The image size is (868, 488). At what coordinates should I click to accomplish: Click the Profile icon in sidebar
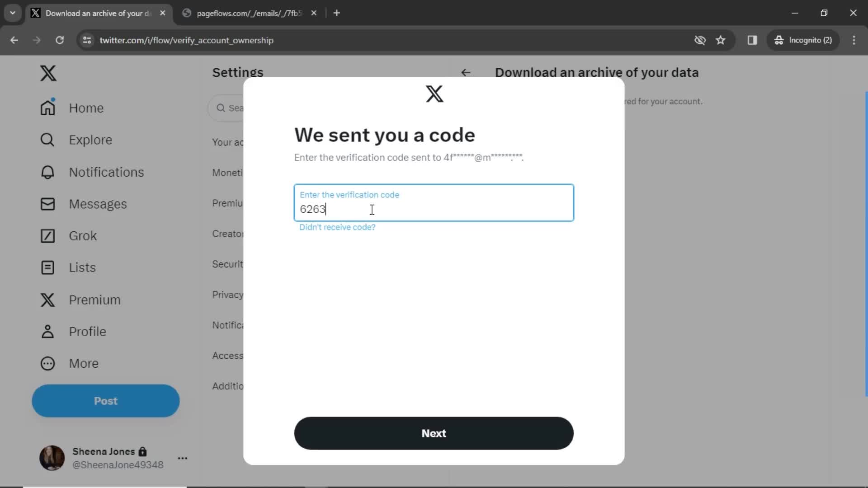47,331
